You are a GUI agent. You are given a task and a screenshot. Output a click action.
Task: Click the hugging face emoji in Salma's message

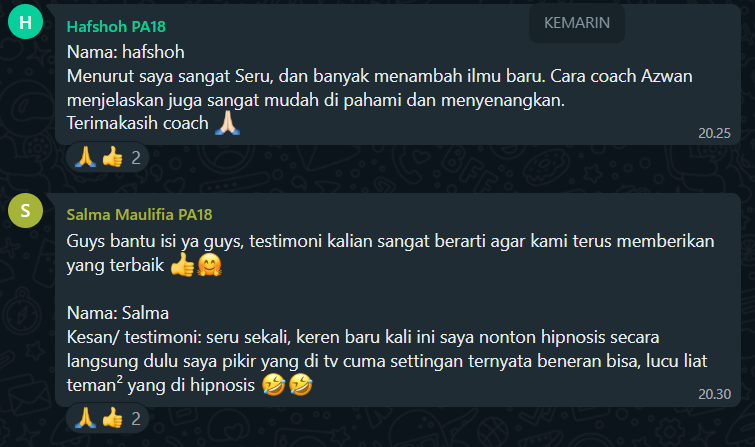(209, 265)
